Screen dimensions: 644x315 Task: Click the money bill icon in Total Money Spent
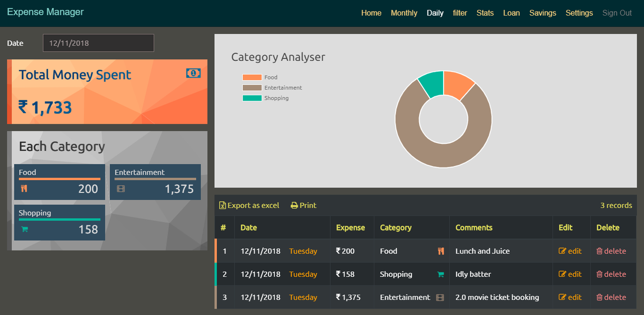[x=193, y=73]
